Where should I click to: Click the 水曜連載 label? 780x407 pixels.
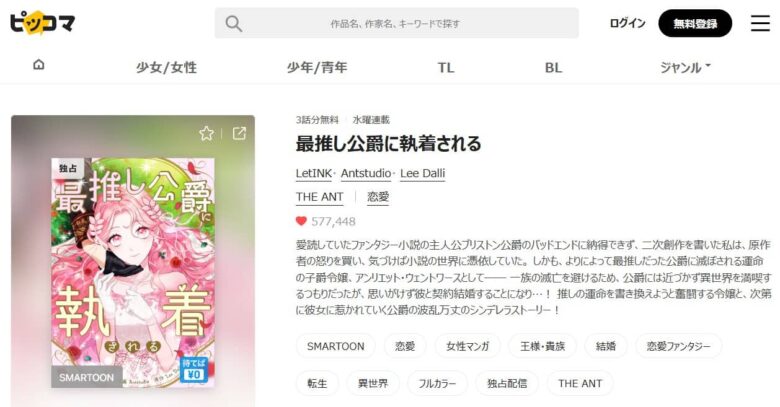tap(371, 120)
